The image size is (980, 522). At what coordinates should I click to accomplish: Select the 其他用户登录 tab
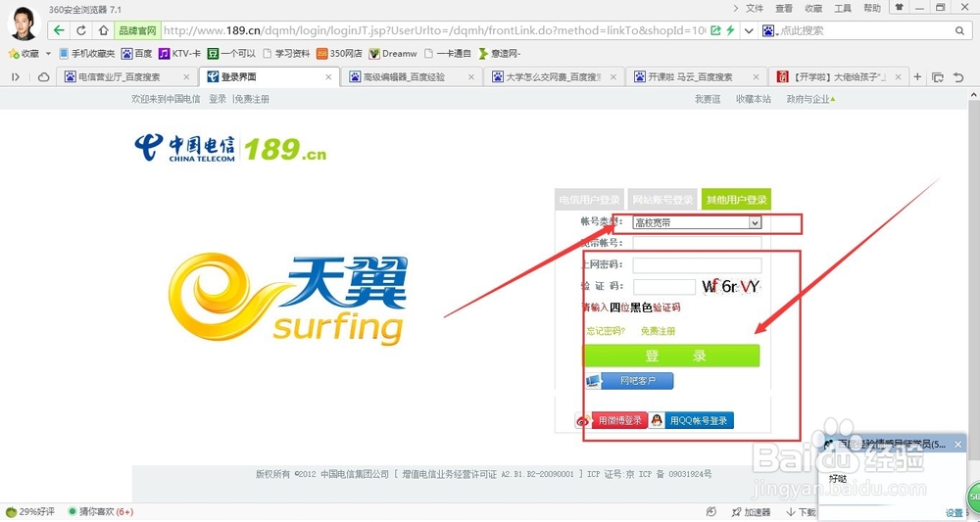coord(736,200)
